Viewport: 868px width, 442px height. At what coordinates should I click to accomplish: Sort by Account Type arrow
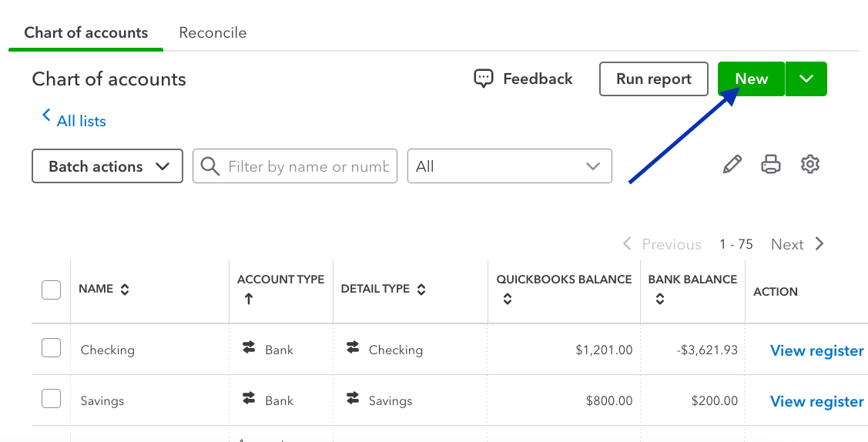248,300
